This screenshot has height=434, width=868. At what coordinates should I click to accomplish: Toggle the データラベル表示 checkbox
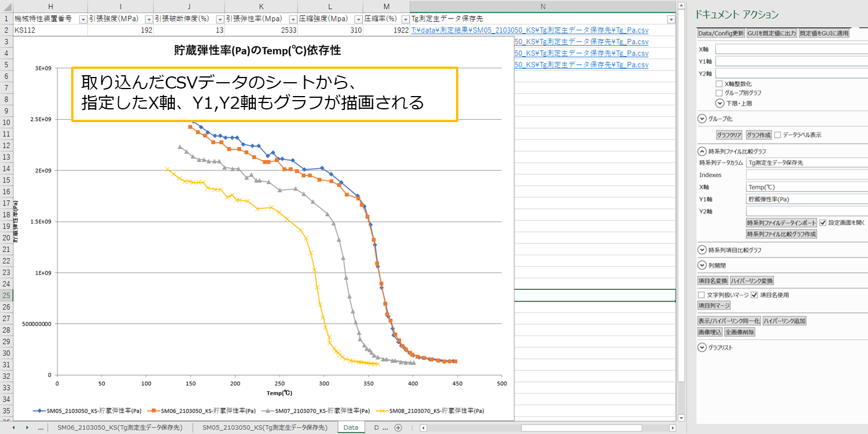[778, 134]
